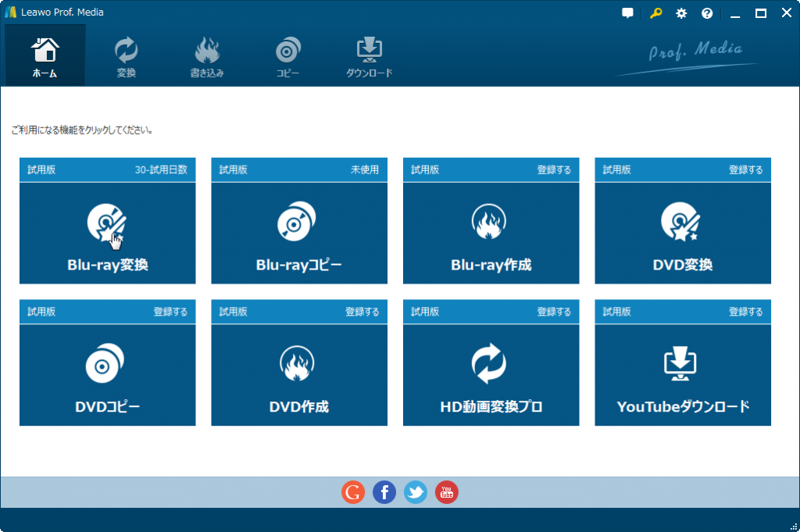The height and width of the screenshot is (532, 800).
Task: Click the yellow registration key icon
Action: 655,12
